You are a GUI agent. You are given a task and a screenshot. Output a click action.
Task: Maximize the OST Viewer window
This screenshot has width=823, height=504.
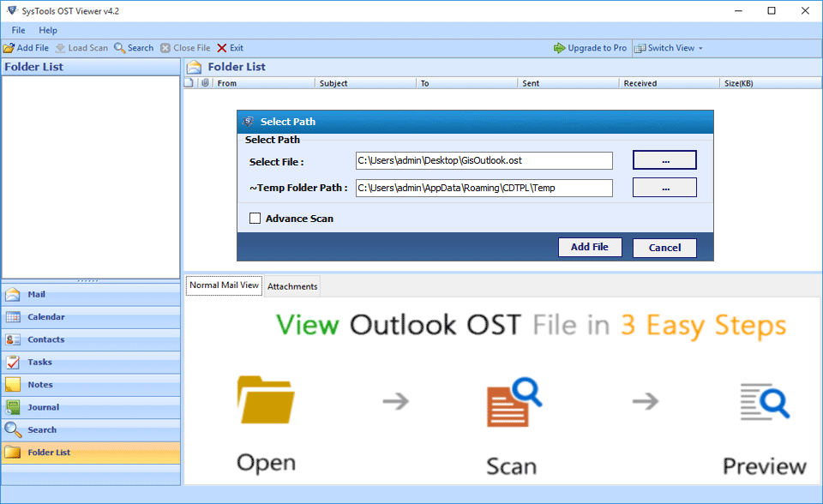(x=772, y=11)
